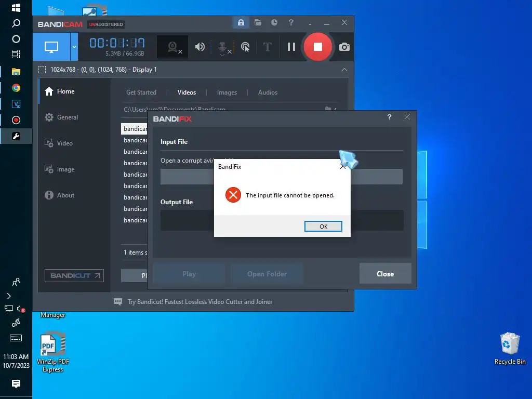Switch to the Videos tab
Screen dimensions: 532x399
[187, 92]
